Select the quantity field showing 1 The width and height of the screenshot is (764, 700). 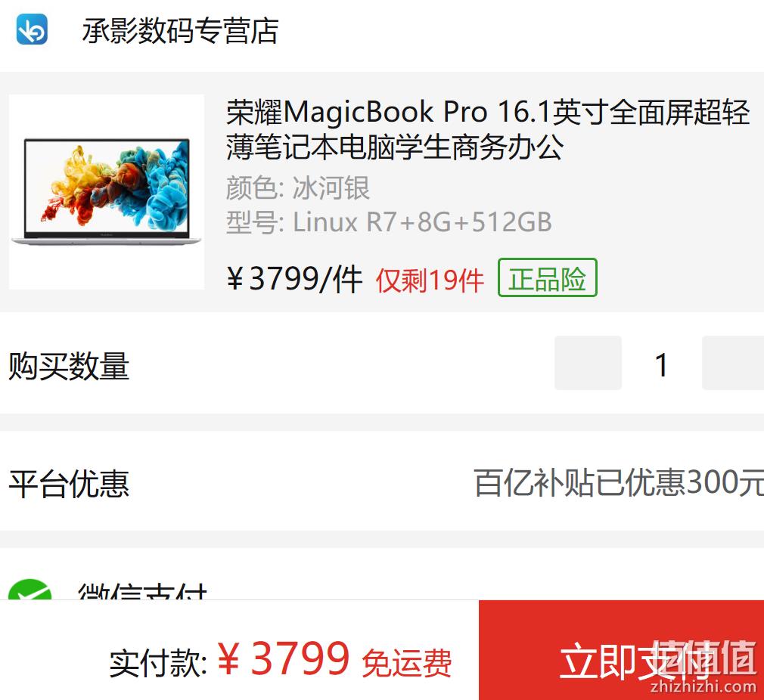click(x=662, y=364)
